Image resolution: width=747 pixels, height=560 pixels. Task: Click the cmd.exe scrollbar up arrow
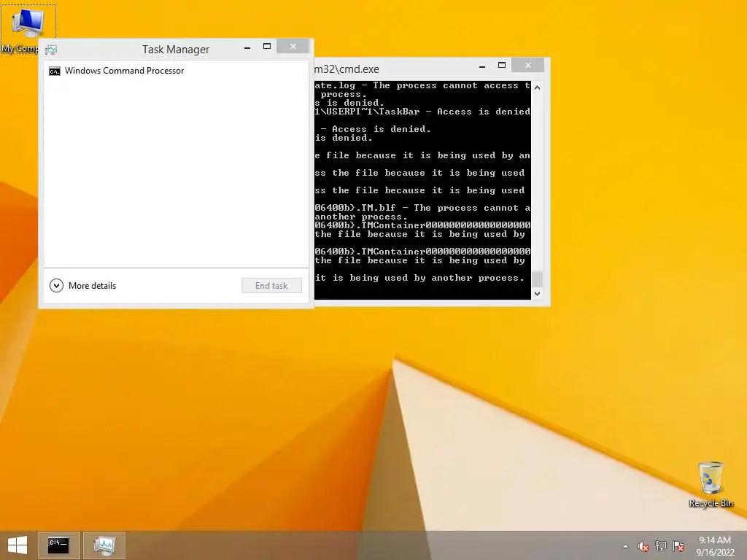point(538,87)
